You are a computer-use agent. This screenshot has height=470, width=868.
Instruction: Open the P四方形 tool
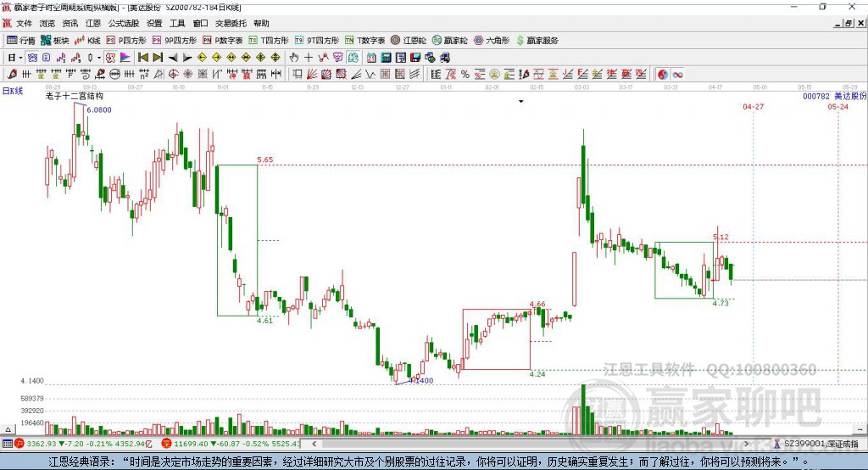point(126,41)
